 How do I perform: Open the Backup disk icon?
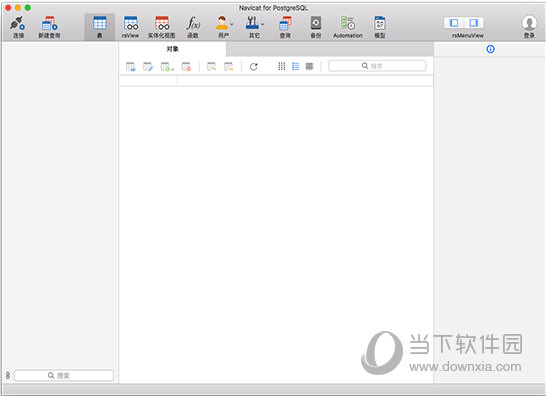tap(315, 23)
